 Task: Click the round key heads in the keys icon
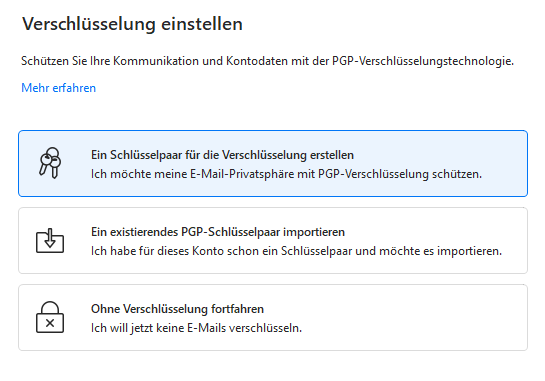coord(51,157)
